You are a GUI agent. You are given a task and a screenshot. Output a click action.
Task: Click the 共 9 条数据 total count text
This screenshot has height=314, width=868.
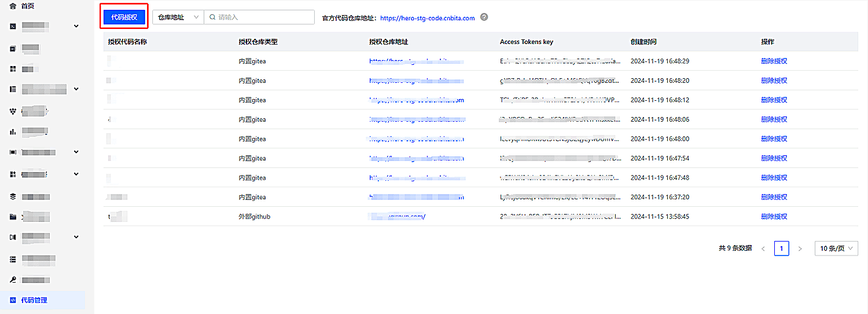click(x=735, y=248)
